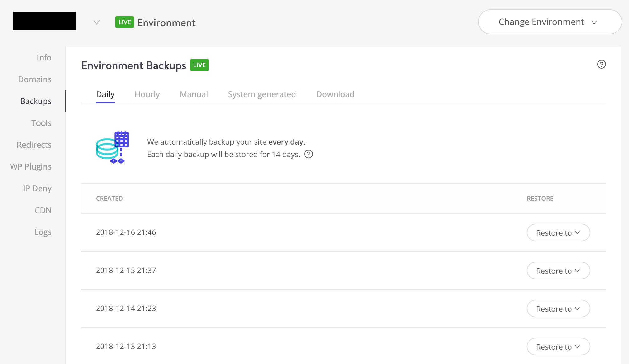Click the question mark help icon top right
This screenshot has width=629, height=364.
pos(601,65)
